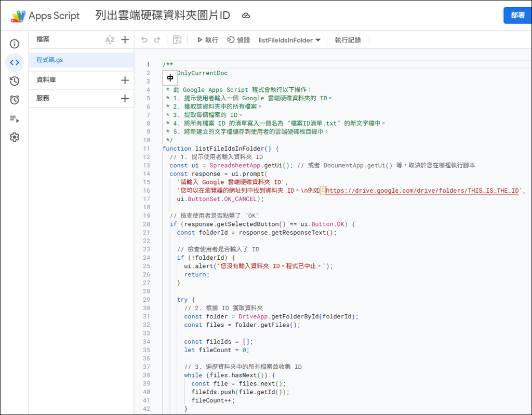Click the OnlyCurrentDoc comment line
532x415 pixels.
(x=203, y=73)
